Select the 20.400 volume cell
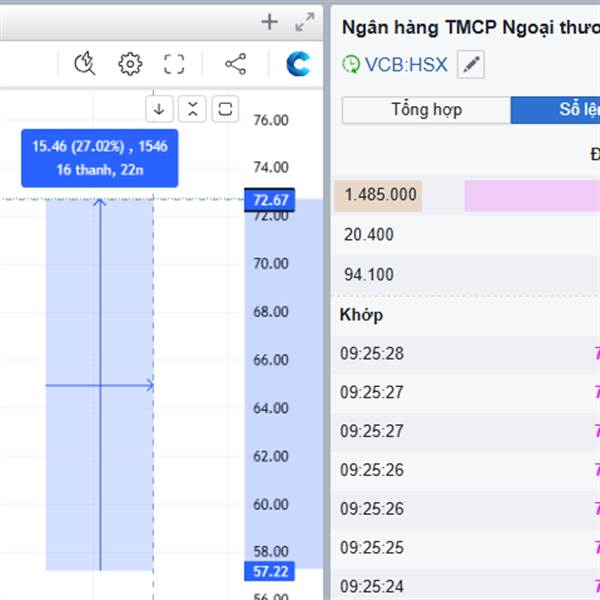The width and height of the screenshot is (600, 600). click(x=368, y=235)
